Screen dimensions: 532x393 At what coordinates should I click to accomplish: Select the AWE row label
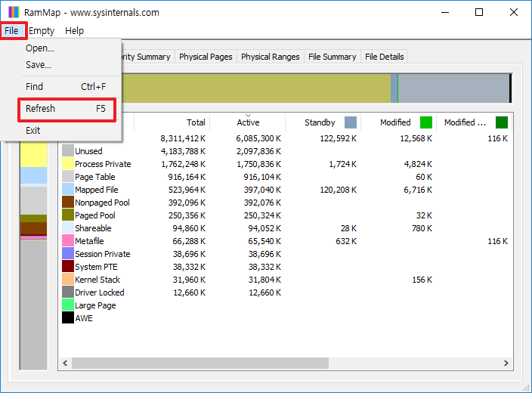[84, 318]
